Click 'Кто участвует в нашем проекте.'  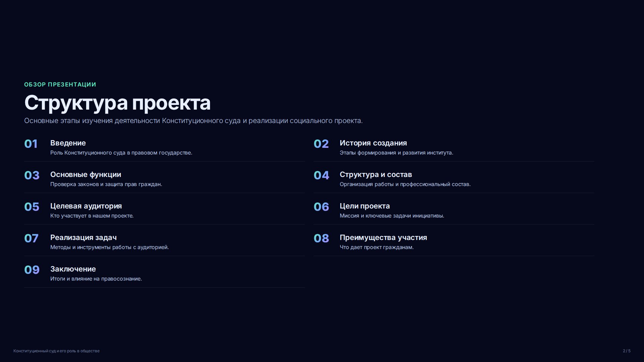point(92,216)
